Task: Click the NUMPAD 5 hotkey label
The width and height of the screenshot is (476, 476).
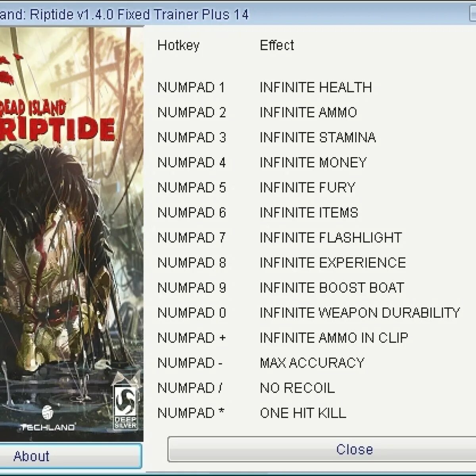Action: 192,187
